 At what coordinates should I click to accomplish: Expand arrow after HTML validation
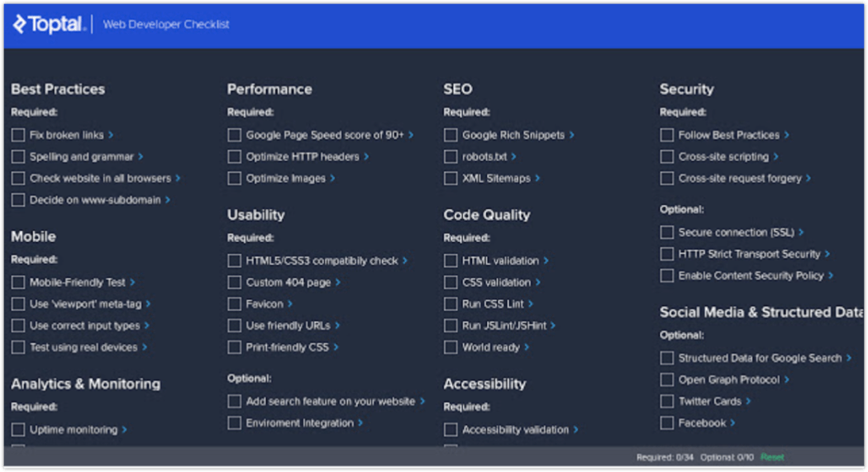tap(546, 260)
